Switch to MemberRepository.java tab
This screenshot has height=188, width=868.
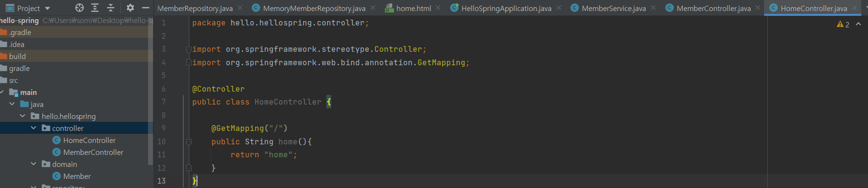point(195,8)
